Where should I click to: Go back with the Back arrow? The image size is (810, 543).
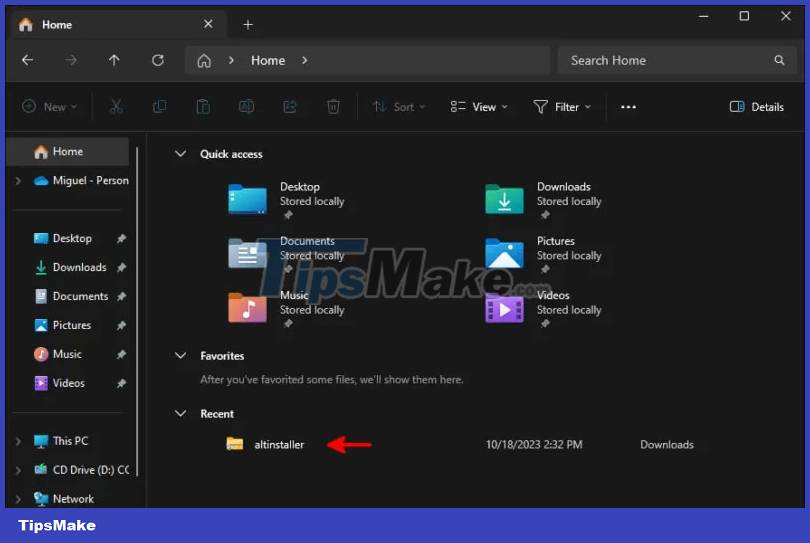pos(28,60)
